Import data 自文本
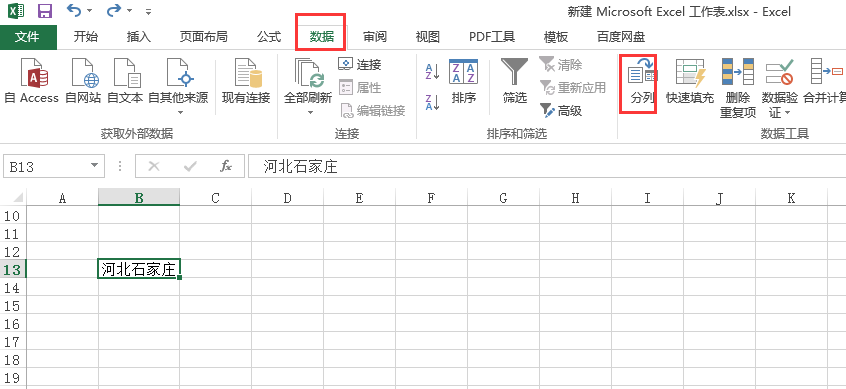 (125, 81)
